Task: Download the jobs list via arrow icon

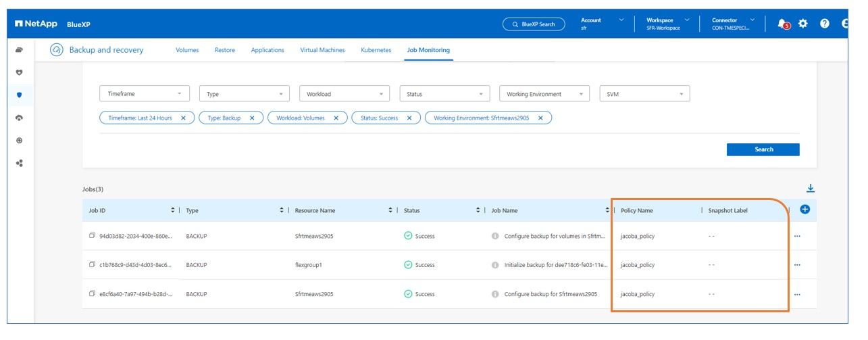Action: [811, 189]
